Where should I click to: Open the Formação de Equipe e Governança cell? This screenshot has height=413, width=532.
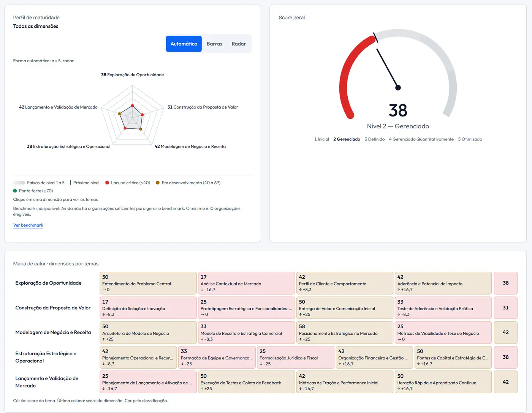[217, 357]
